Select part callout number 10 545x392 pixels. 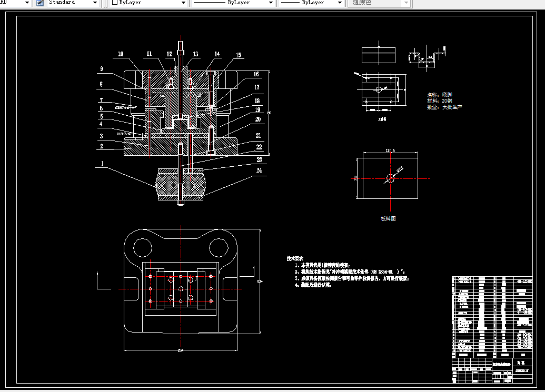click(121, 54)
